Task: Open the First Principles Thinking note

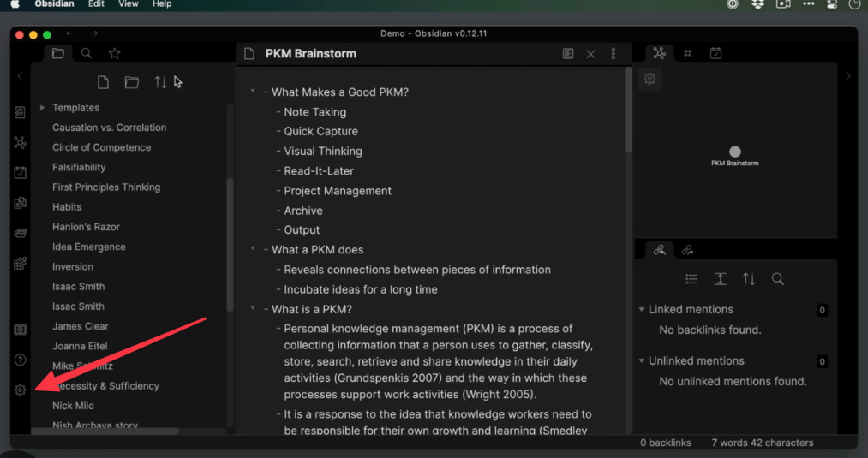Action: pyautogui.click(x=106, y=187)
